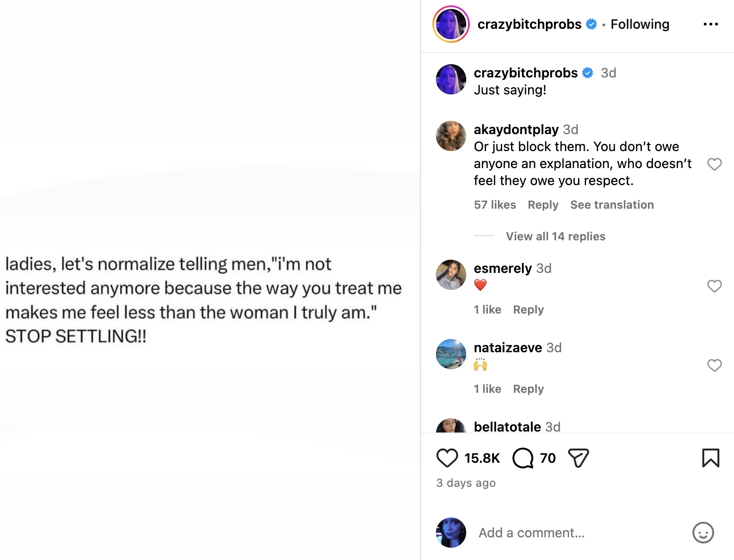Like esmerely's heart comment
This screenshot has height=560, width=734.
click(714, 286)
